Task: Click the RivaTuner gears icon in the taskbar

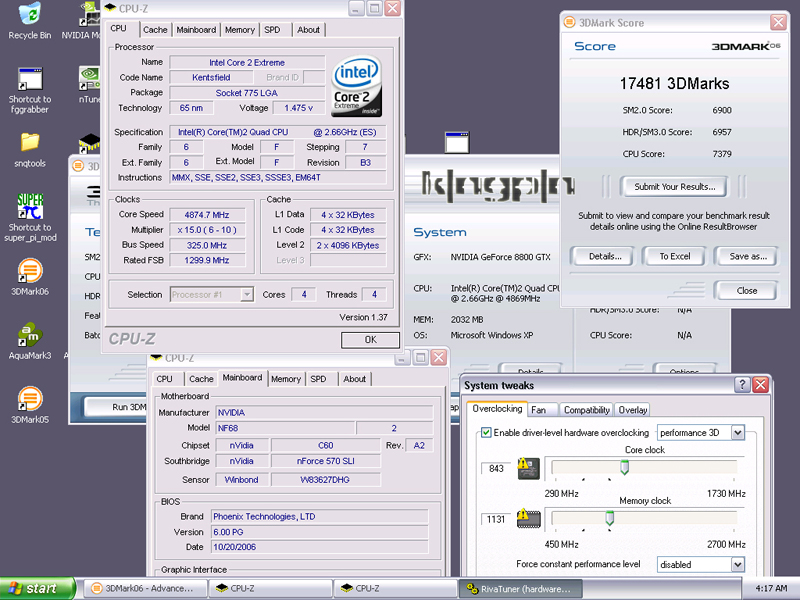Action: point(472,588)
